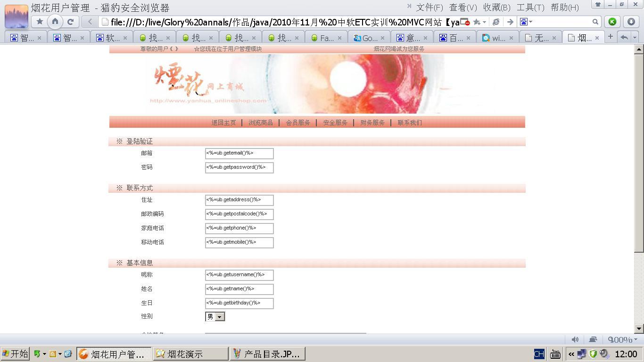The height and width of the screenshot is (362, 644).
Task: Click the status bar monitor icon
Action: [x=593, y=339]
